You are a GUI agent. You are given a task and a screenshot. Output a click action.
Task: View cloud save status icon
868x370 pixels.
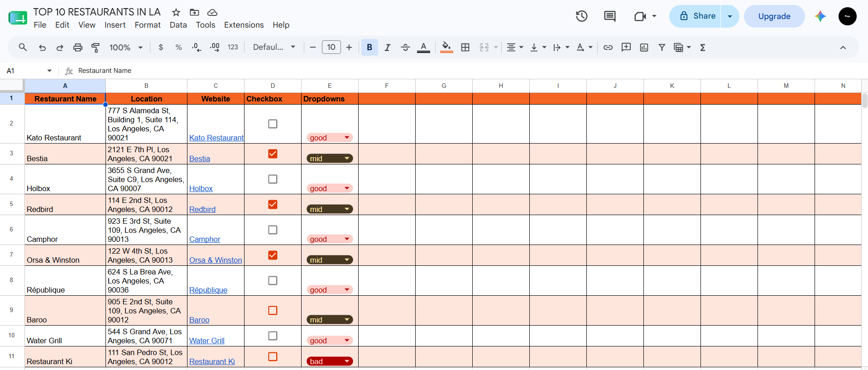212,12
